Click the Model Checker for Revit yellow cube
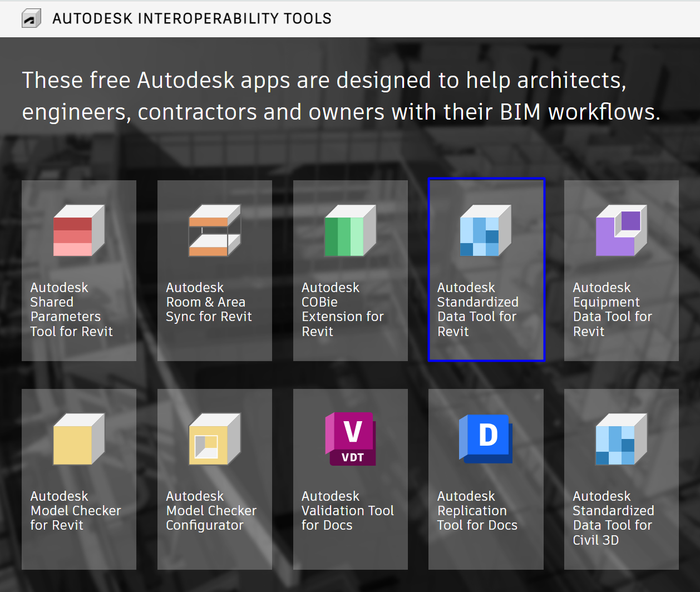The height and width of the screenshot is (592, 700). [x=79, y=439]
